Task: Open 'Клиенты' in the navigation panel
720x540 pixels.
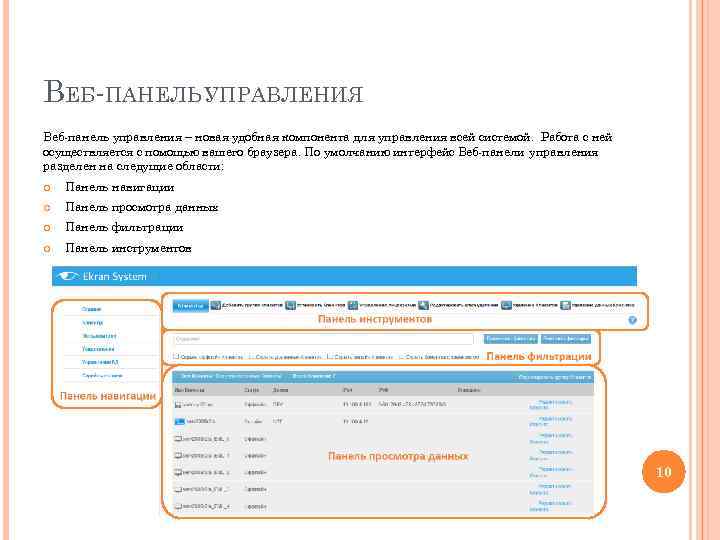Action: point(93,322)
